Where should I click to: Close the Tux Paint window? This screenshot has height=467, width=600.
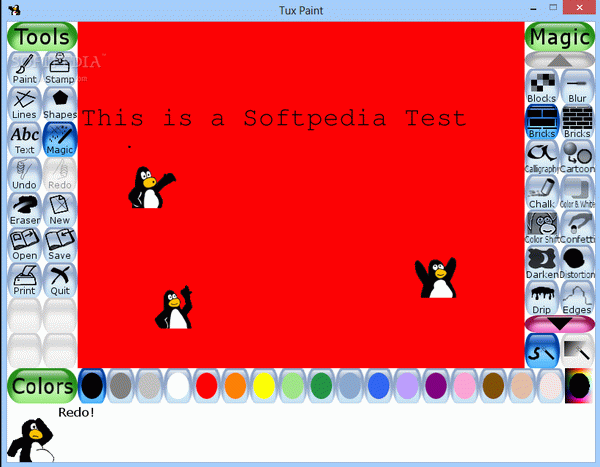pos(580,8)
